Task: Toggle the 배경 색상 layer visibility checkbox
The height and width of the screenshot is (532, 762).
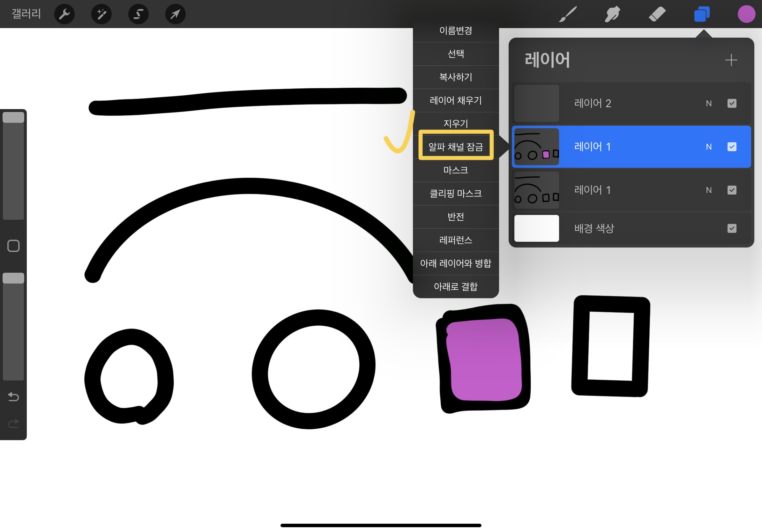Action: pos(731,228)
